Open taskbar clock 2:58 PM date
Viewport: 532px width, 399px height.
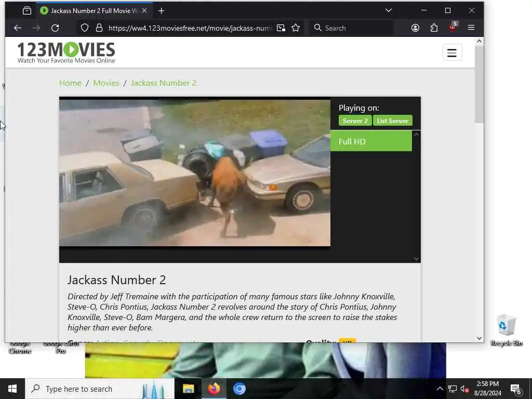point(487,389)
